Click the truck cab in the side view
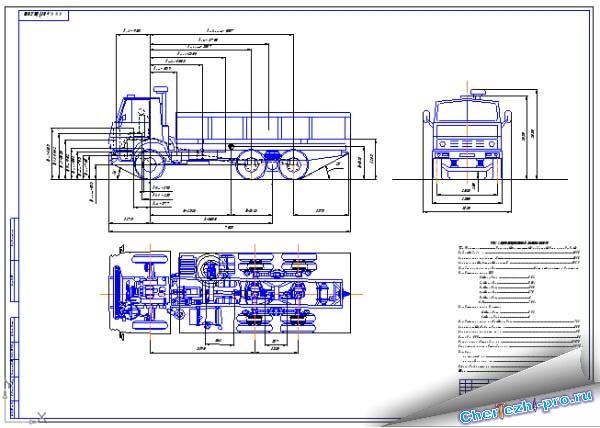The width and height of the screenshot is (600, 428). [137, 120]
